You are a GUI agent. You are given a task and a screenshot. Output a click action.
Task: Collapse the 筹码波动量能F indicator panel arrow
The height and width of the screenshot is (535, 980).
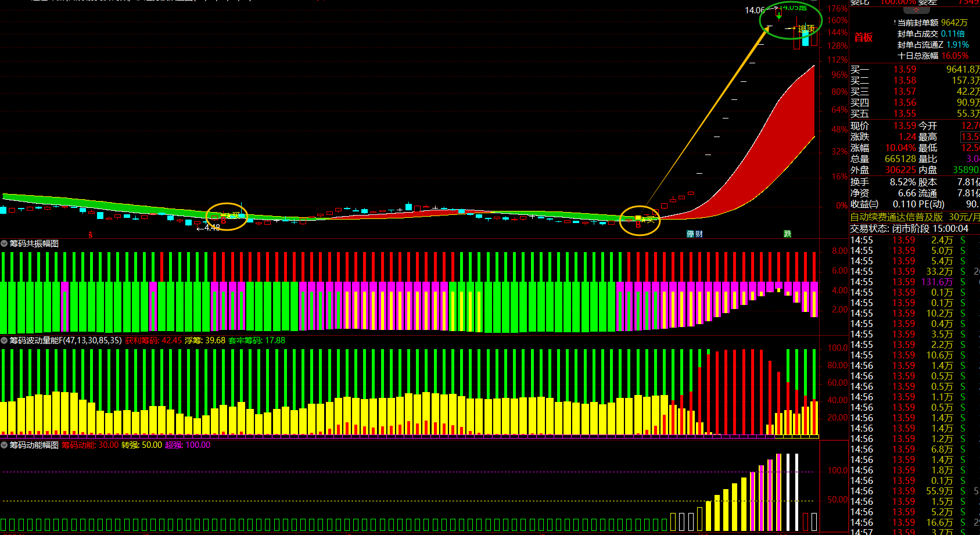(x=4, y=340)
